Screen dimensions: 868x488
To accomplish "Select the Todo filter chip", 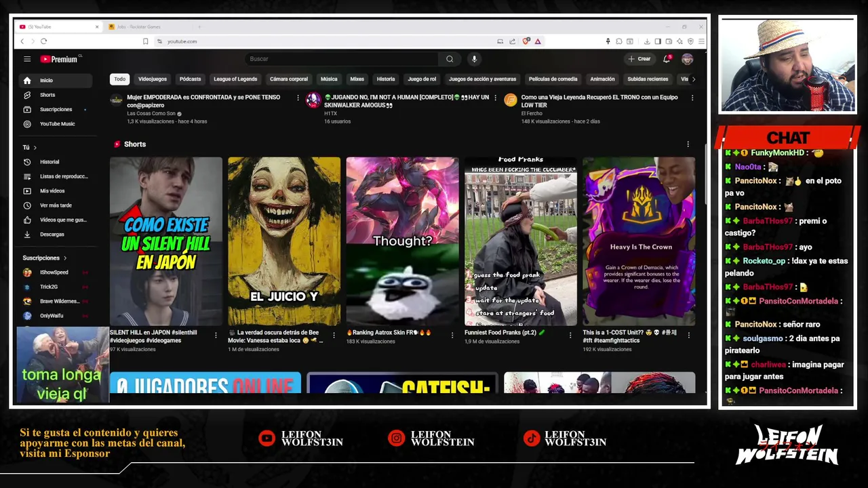I will [119, 79].
